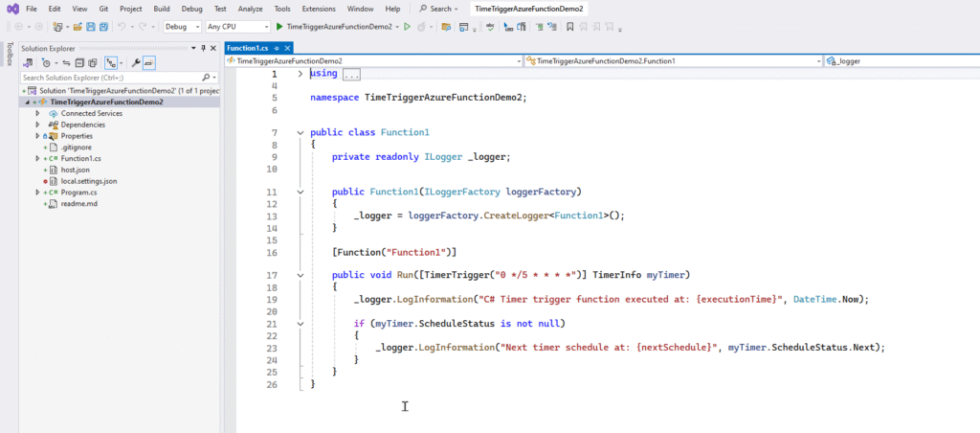Viewport: 980px width, 433px height.
Task: Click the Visual Studio logo icon
Action: coord(11,9)
